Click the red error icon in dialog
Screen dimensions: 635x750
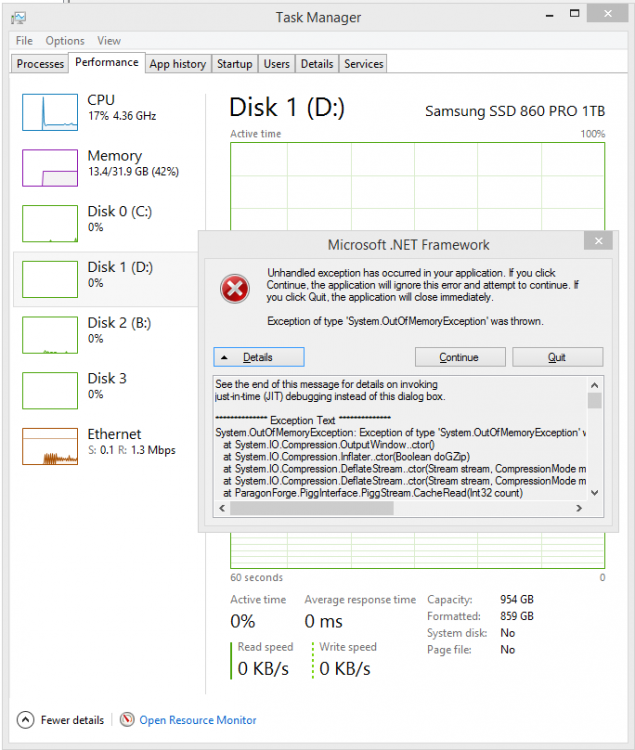(x=235, y=289)
